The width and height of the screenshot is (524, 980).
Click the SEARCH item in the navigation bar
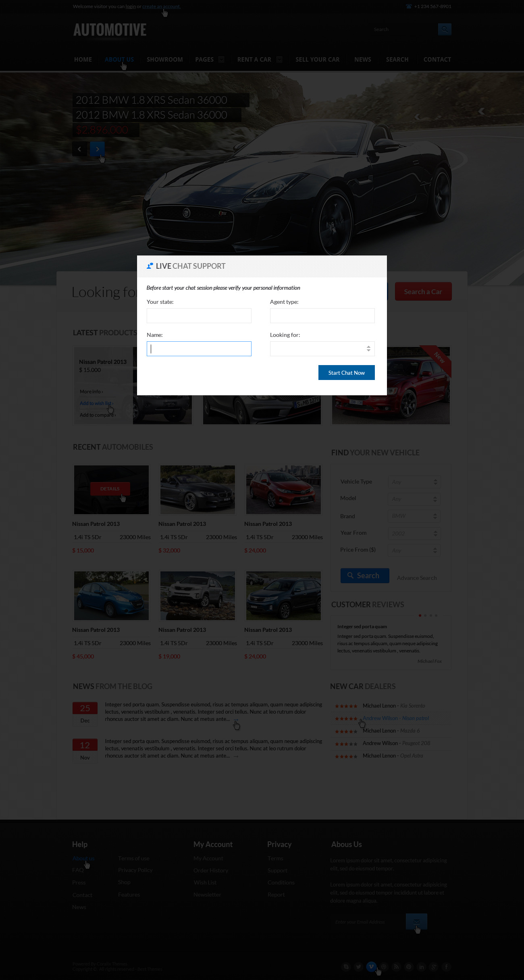click(x=397, y=60)
